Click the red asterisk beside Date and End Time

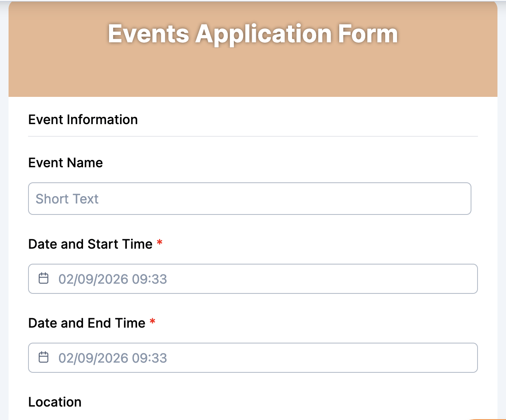tap(152, 322)
